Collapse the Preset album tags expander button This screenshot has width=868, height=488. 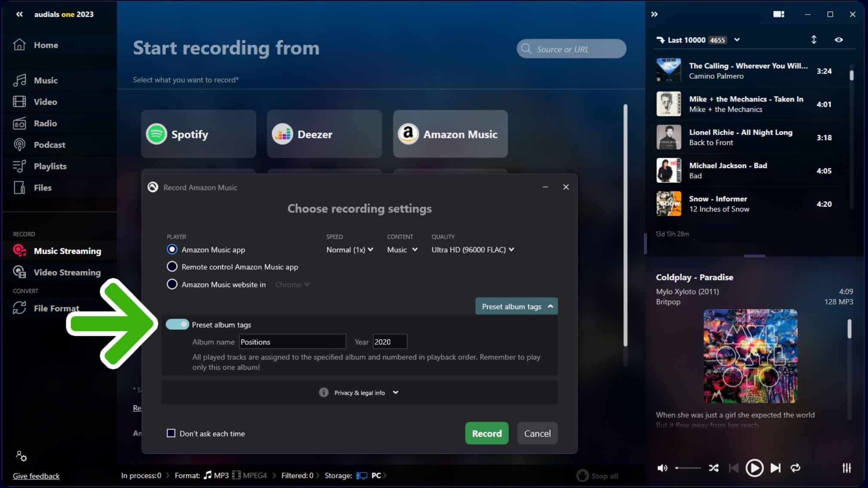tap(517, 306)
